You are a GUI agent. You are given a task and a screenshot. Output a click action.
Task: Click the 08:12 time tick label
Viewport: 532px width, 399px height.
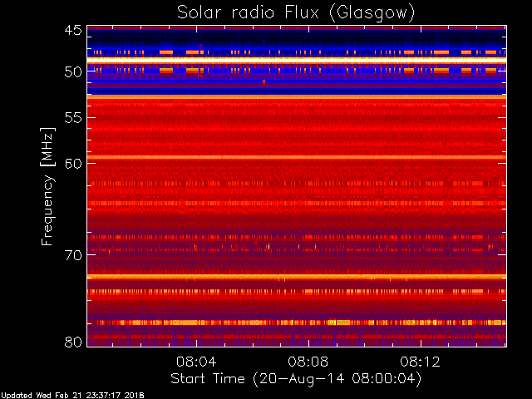pyautogui.click(x=420, y=362)
